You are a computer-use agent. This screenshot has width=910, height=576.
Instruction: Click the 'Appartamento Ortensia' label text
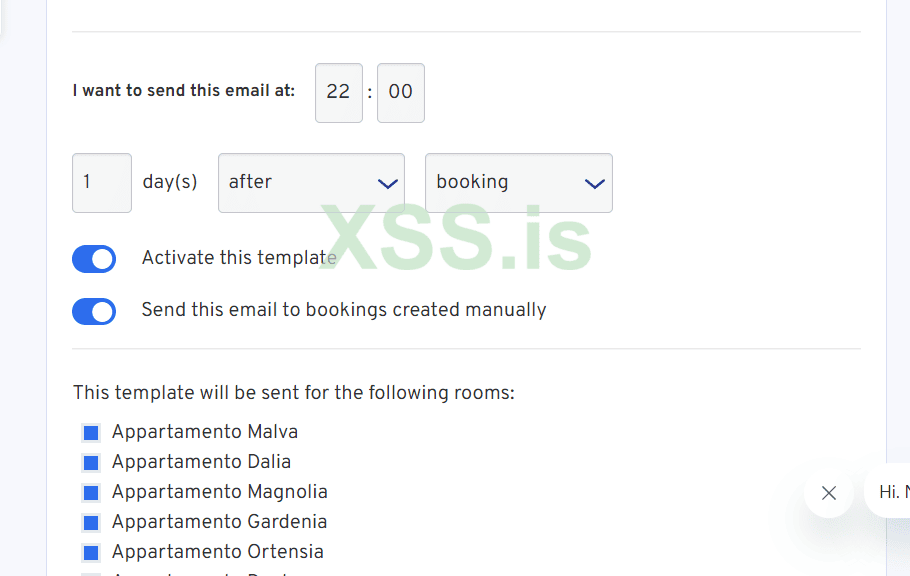[x=218, y=552]
